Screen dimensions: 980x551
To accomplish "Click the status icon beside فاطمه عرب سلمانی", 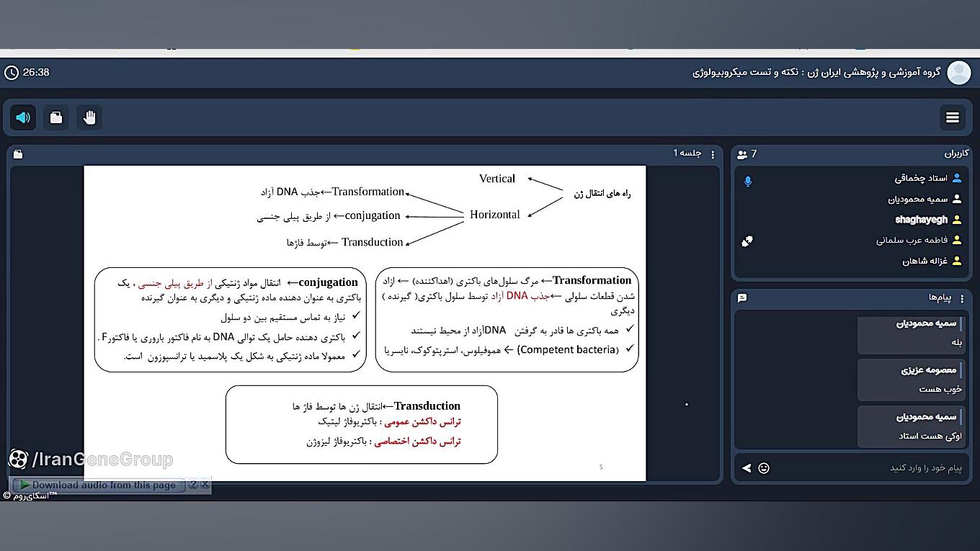I will pyautogui.click(x=747, y=241).
